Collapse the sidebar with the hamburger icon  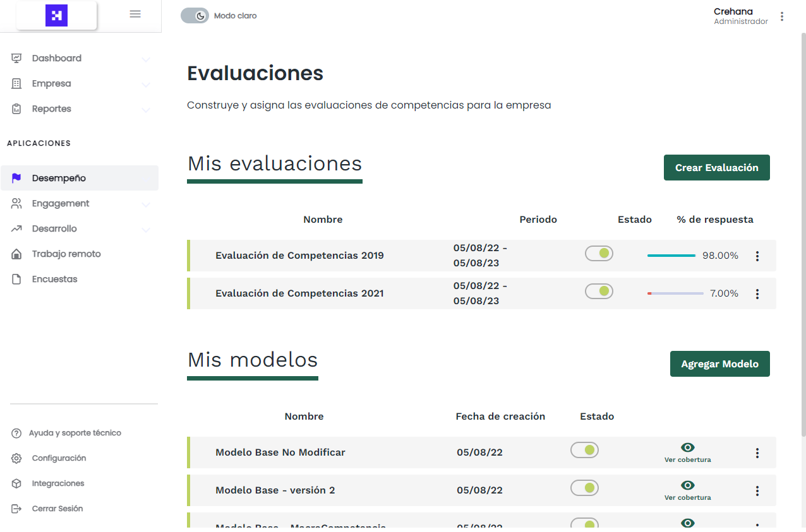(x=135, y=13)
